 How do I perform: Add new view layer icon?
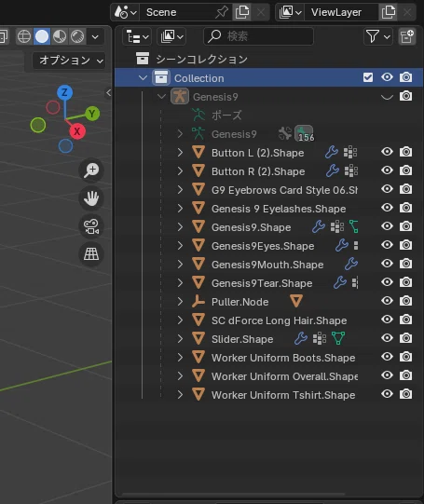[x=389, y=12]
